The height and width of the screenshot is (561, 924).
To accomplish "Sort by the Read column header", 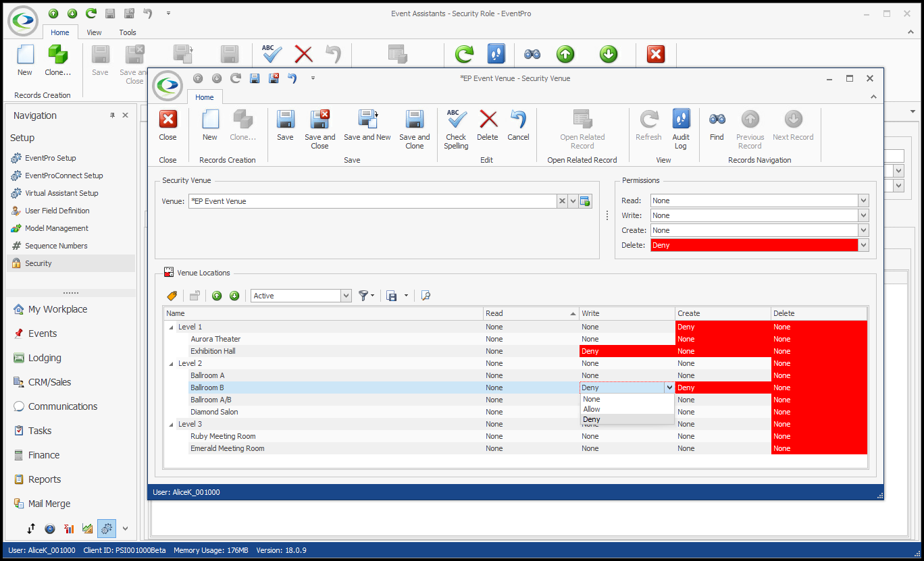I will pyautogui.click(x=531, y=313).
